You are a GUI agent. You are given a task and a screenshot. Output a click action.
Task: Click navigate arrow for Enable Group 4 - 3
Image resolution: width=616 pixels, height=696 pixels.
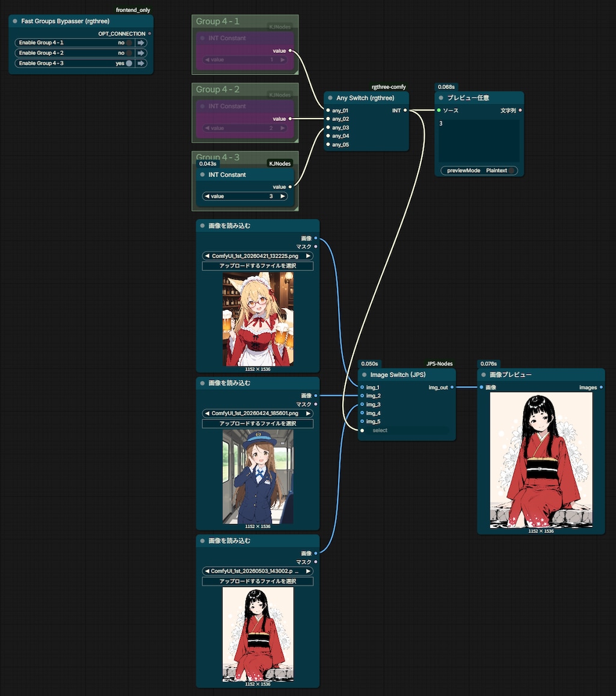coord(141,63)
